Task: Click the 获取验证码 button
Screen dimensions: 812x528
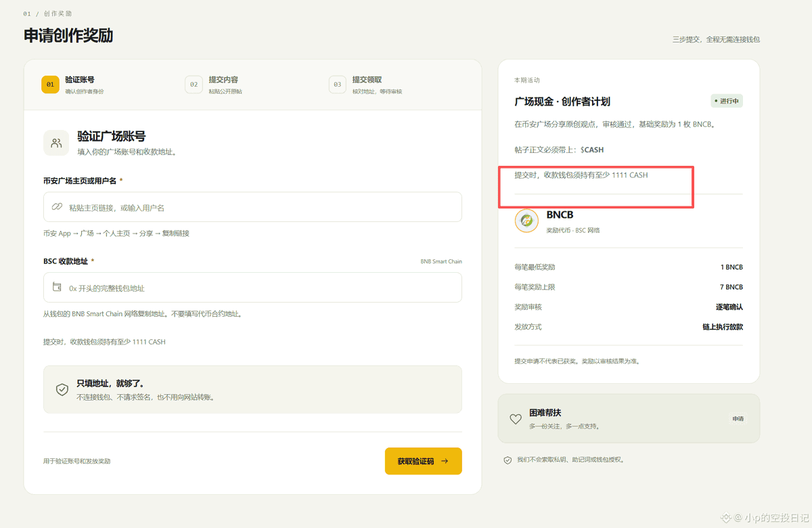Action: coord(424,461)
